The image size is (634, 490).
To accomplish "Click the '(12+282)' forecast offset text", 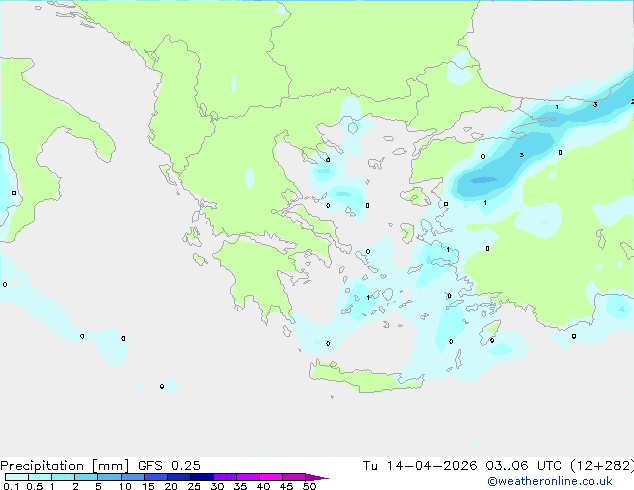I will (x=602, y=466).
